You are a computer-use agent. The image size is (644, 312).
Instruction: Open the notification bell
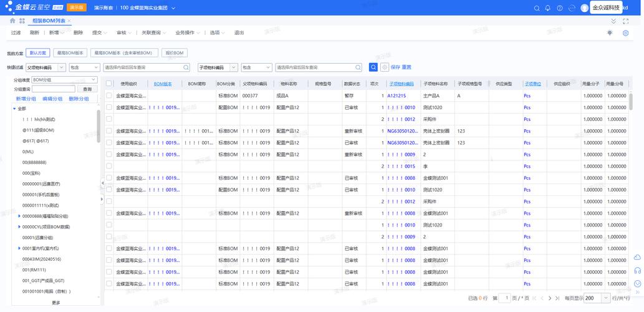[x=547, y=8]
